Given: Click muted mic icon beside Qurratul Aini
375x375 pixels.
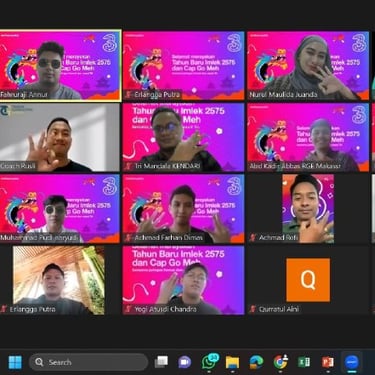Looking at the screenshot, I should 253,309.
